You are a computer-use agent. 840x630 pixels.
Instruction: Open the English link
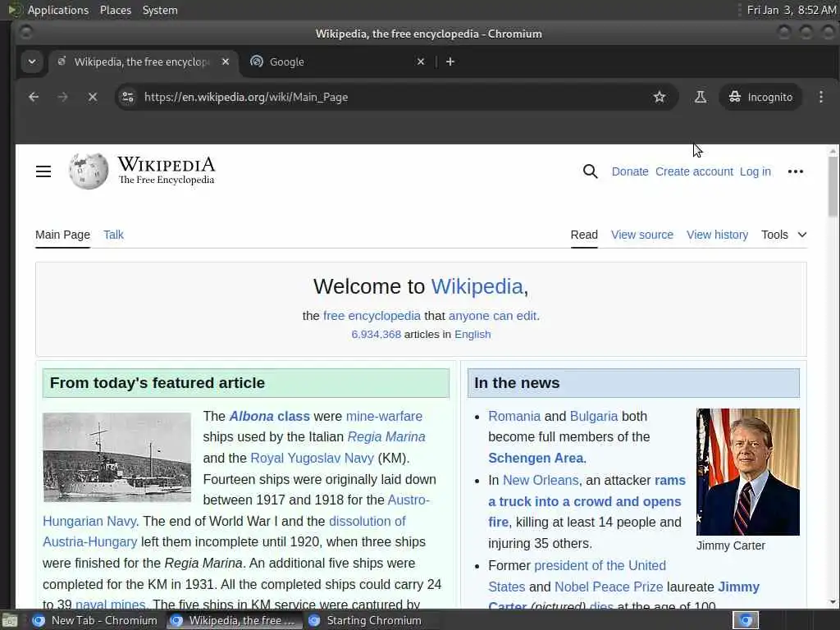click(x=472, y=335)
